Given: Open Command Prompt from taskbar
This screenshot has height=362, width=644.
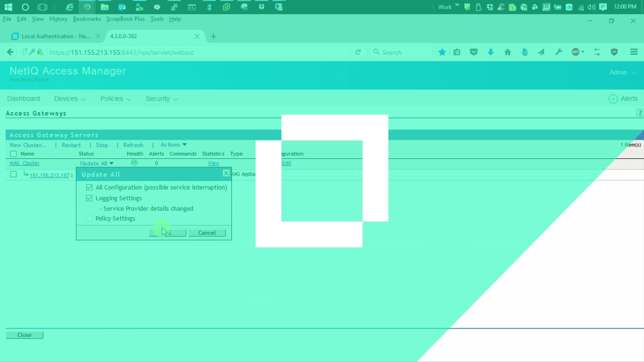Looking at the screenshot, I should tap(192, 7).
